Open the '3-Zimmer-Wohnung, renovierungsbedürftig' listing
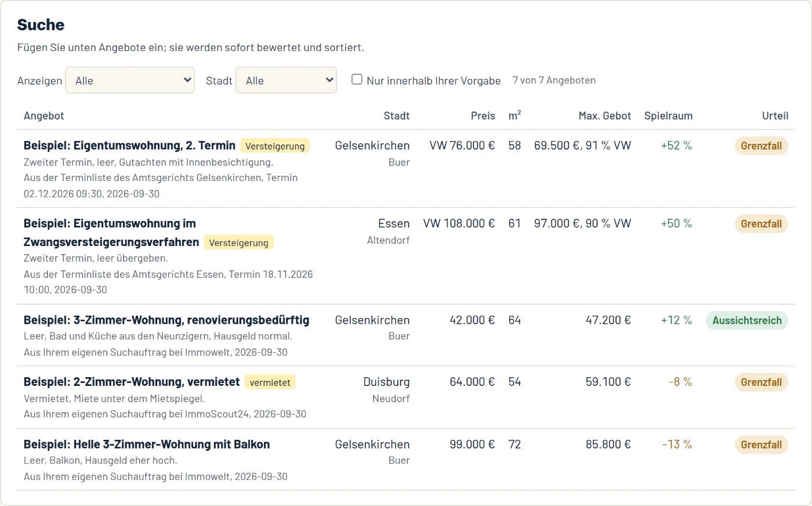The image size is (812, 506). pyautogui.click(x=166, y=320)
